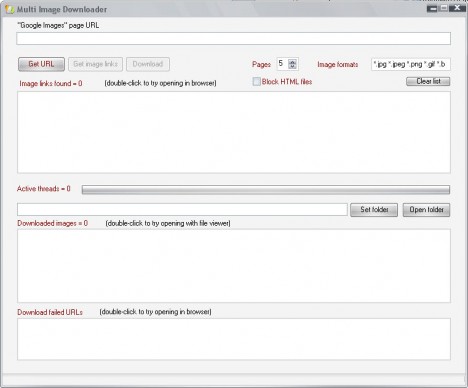Click the Pages number field showing 5
468x388 pixels.
[x=282, y=64]
